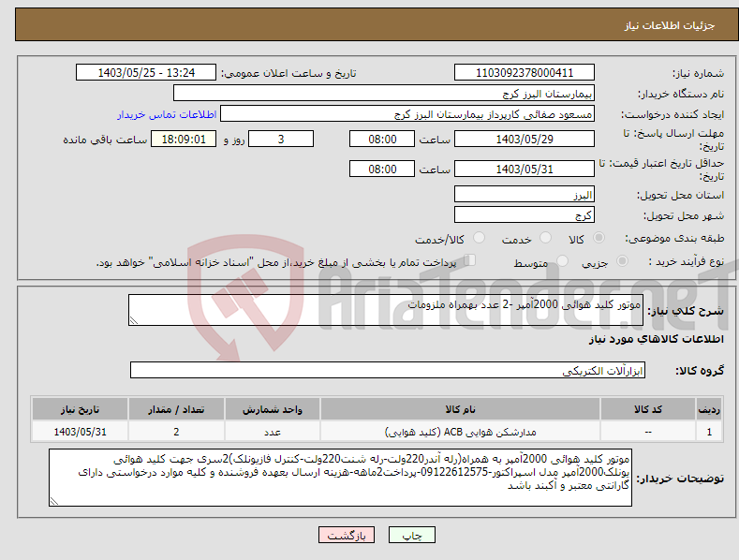This screenshot has width=739, height=560.
Task: Click the delivery city field کرج
Action: click(x=525, y=215)
